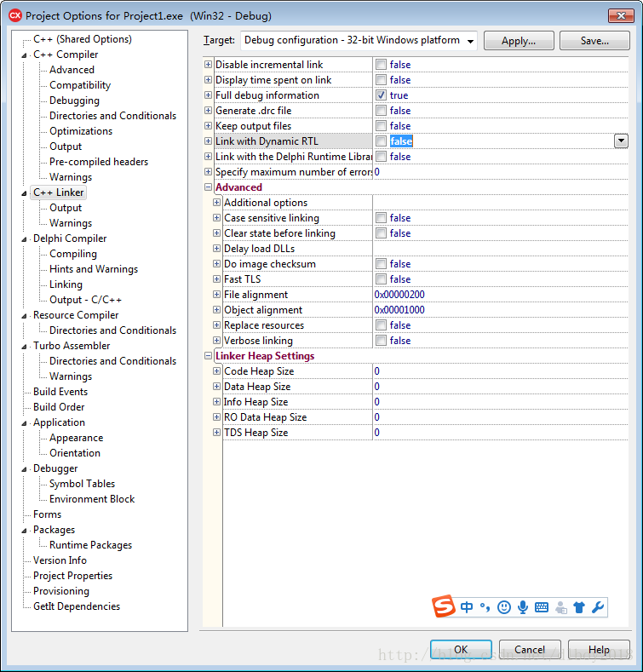Open Hints and Warnings page
Image resolution: width=643 pixels, height=672 pixels.
(94, 269)
